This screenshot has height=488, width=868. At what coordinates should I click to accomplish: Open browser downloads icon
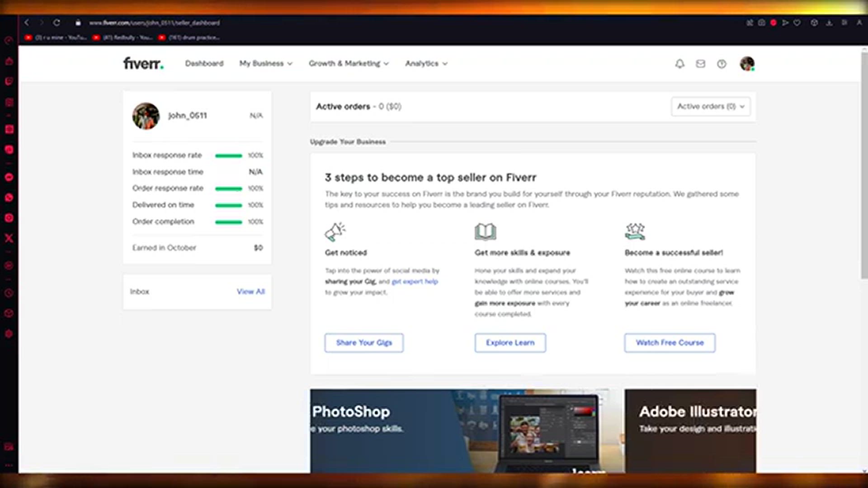829,23
